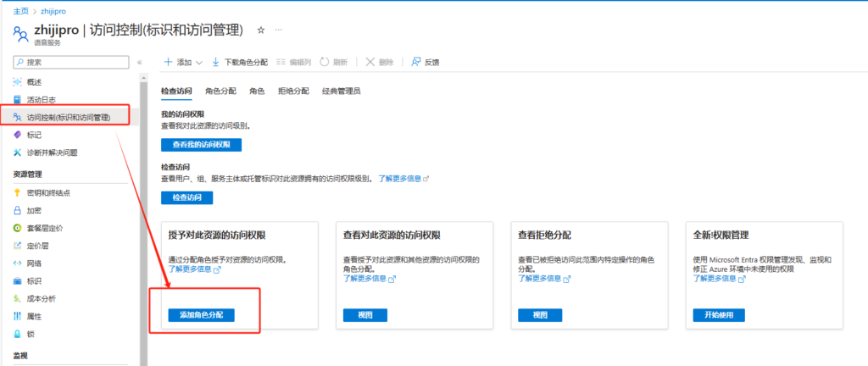Switch to the 角色分配 tab

(x=220, y=91)
